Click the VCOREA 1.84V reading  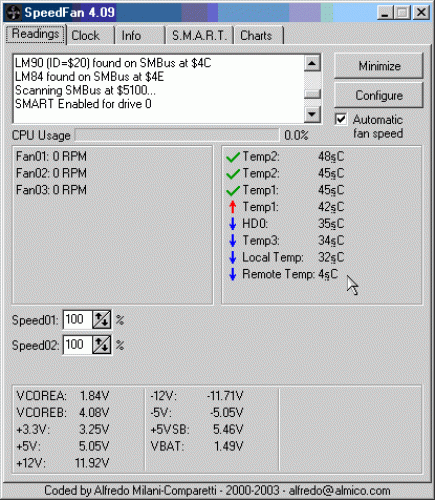coord(63,396)
